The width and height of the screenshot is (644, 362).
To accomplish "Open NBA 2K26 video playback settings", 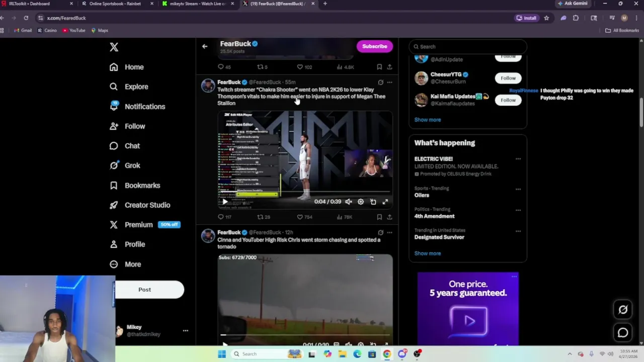I will click(361, 202).
